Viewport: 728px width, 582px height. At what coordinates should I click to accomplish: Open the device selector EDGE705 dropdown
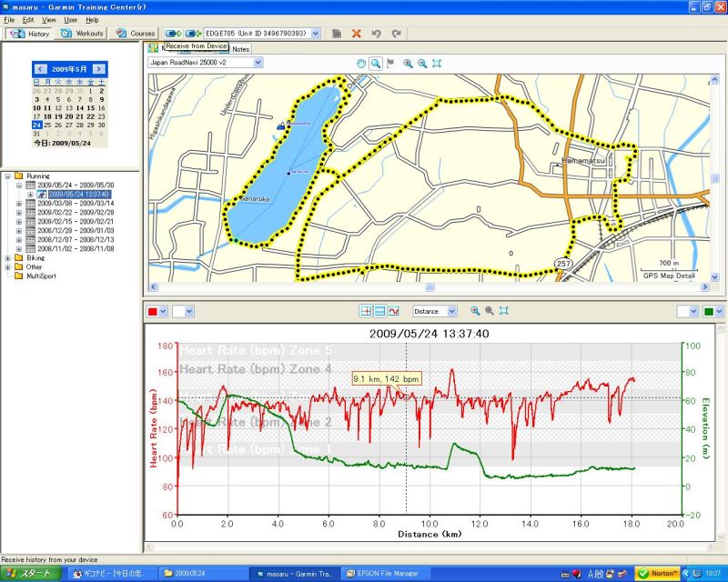coord(316,34)
